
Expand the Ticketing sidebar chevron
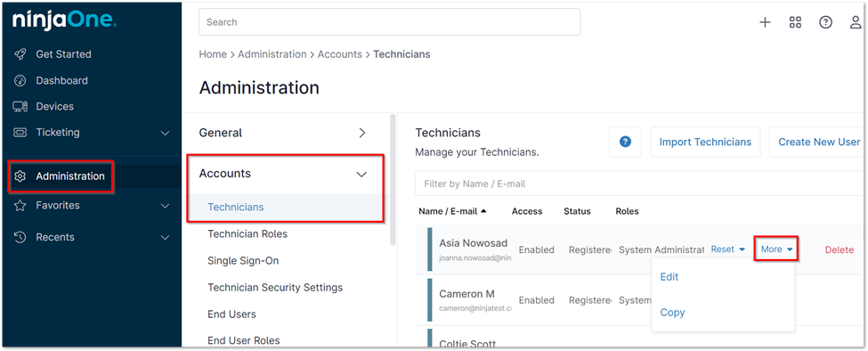point(165,133)
